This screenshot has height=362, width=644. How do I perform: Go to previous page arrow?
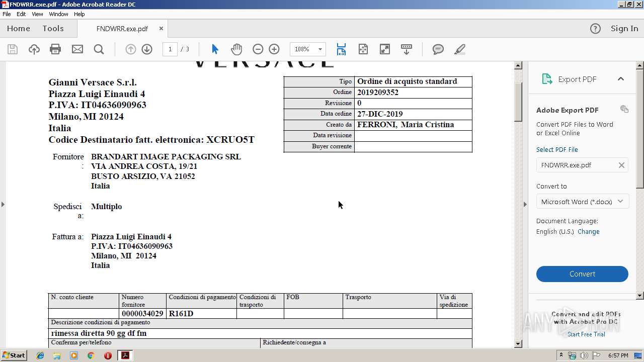[130, 49]
